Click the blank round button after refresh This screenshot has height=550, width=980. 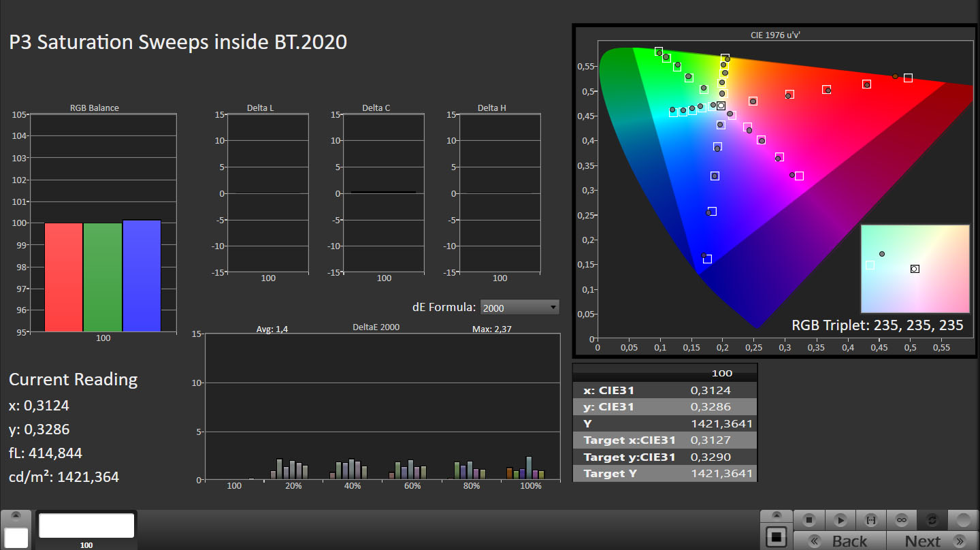pos(963,520)
